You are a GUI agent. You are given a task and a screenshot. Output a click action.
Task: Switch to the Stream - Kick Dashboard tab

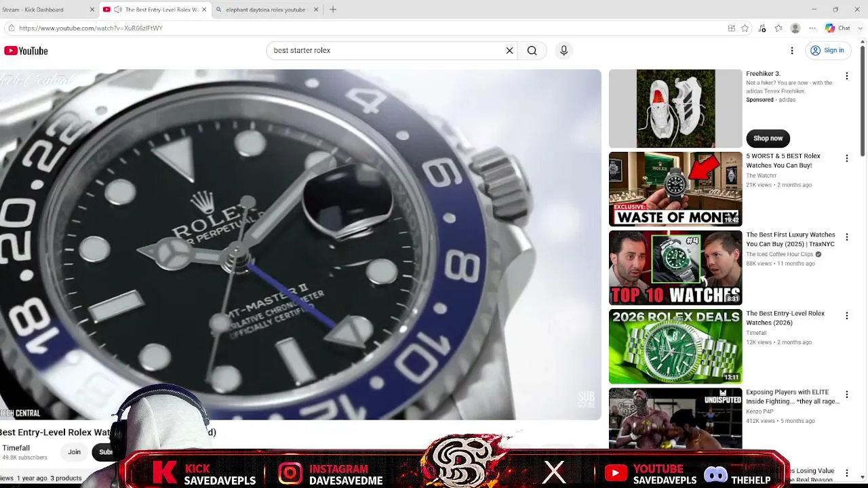[x=45, y=9]
